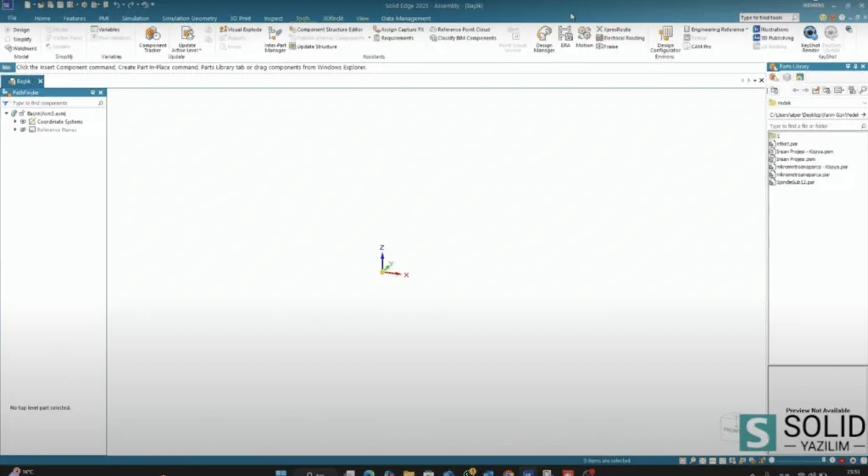
Task: Open the Parts Library panel options dropdown
Action: point(848,66)
